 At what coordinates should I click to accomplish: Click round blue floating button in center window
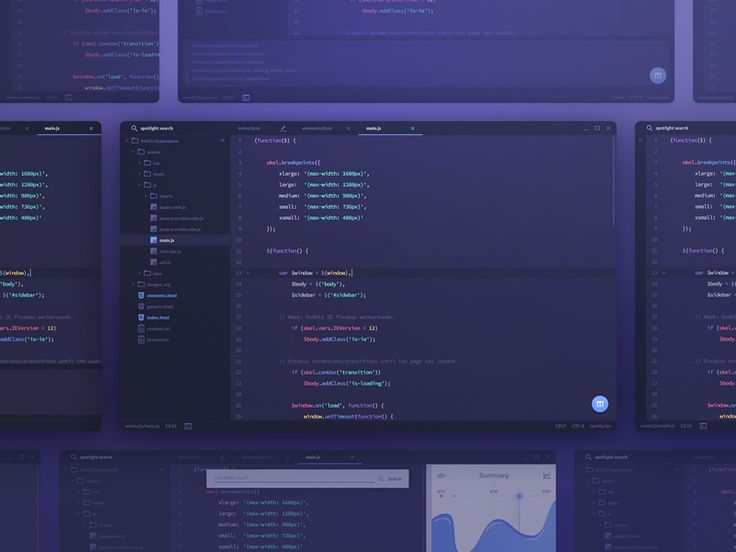point(600,404)
